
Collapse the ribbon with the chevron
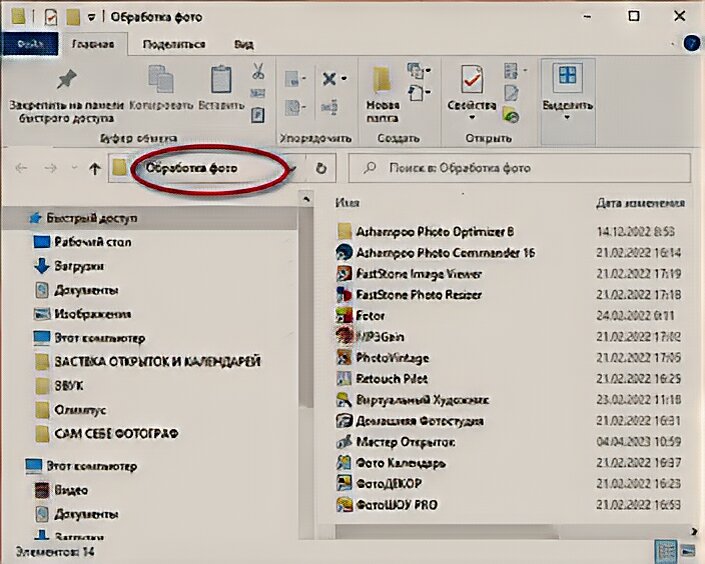(673, 44)
